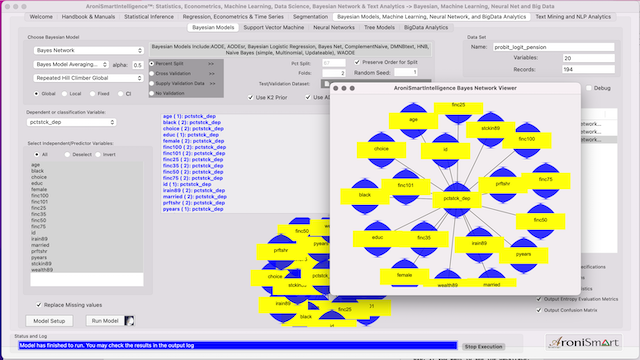Image resolution: width=640 pixels, height=360 pixels.
Task: Select the Cross Validation radio option
Action: click(x=151, y=73)
